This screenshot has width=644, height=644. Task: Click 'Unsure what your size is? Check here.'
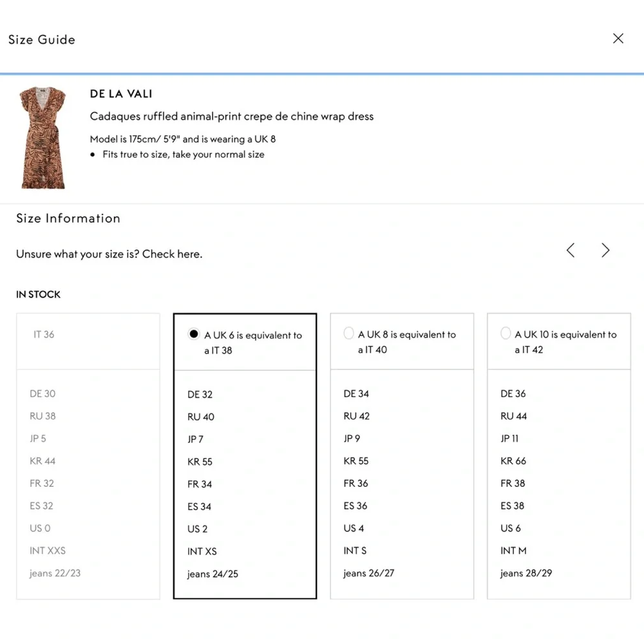coord(109,254)
